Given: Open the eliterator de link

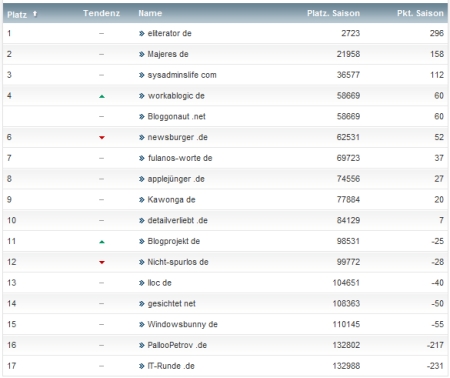Looking at the screenshot, I should pyautogui.click(x=169, y=33).
